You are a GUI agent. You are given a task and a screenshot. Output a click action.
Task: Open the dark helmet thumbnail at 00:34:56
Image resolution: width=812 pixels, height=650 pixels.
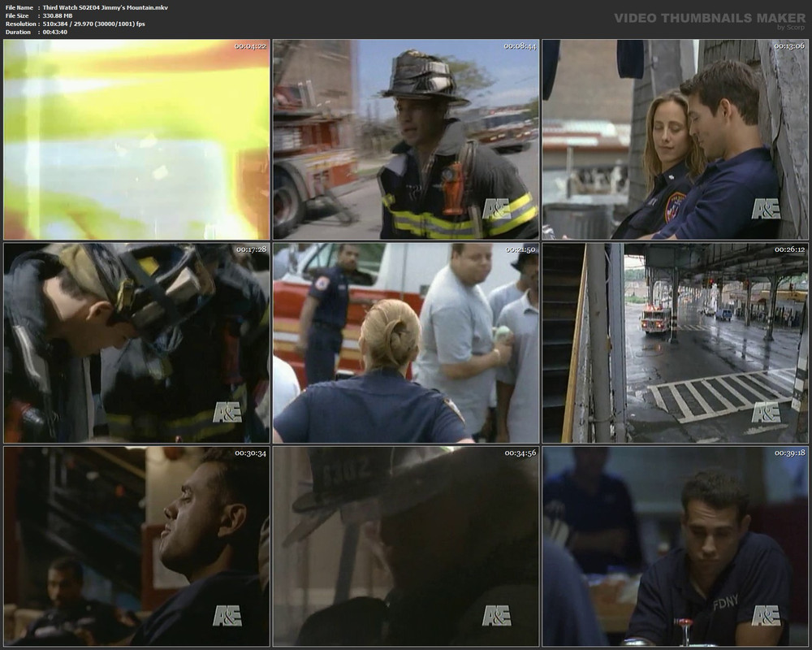(x=406, y=547)
